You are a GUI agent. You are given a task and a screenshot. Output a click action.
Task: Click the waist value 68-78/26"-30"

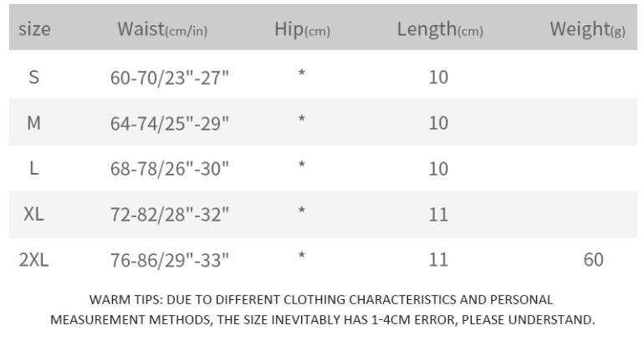[x=170, y=169]
